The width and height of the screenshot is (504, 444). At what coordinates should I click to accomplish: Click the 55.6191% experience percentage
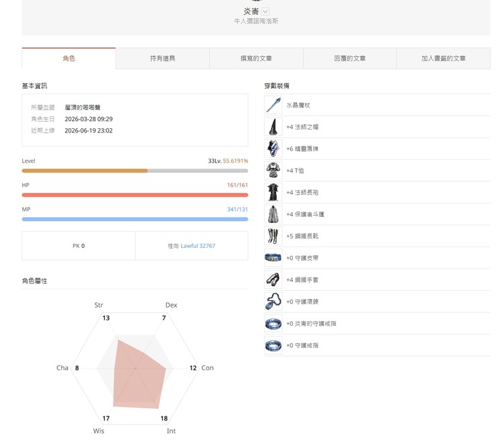[236, 161]
